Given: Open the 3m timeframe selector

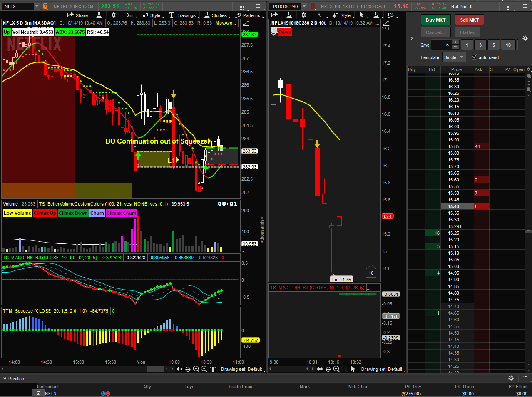Looking at the screenshot, I should [x=129, y=15].
